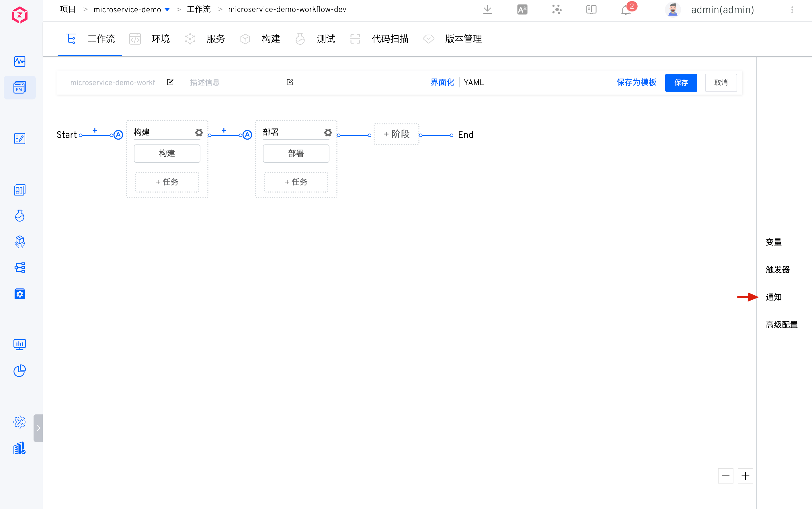
Task: Switch to 界面化 view
Action: [442, 82]
